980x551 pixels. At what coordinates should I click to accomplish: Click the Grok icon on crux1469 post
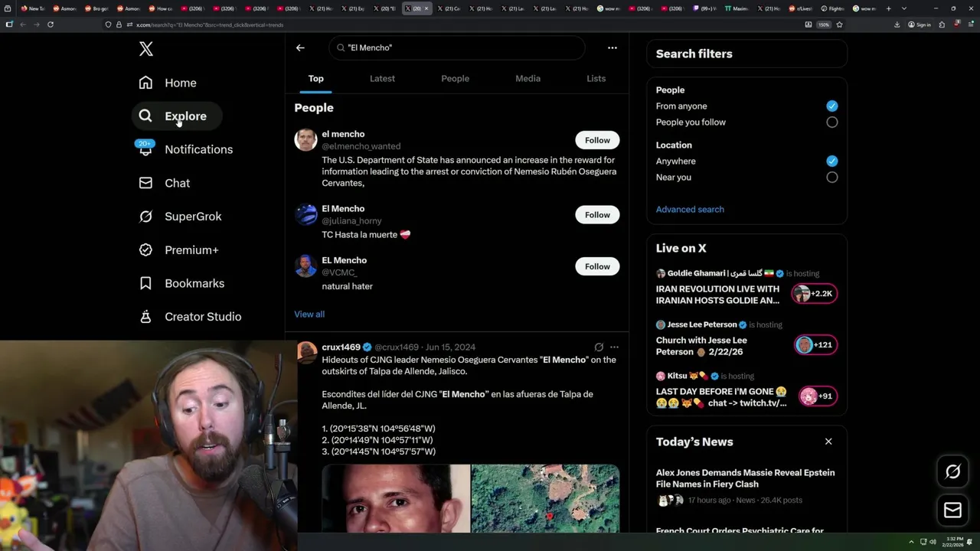pos(599,347)
